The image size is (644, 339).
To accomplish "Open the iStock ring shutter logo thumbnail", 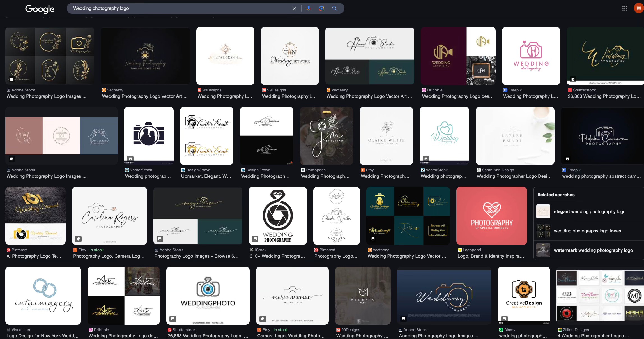I will (x=277, y=216).
